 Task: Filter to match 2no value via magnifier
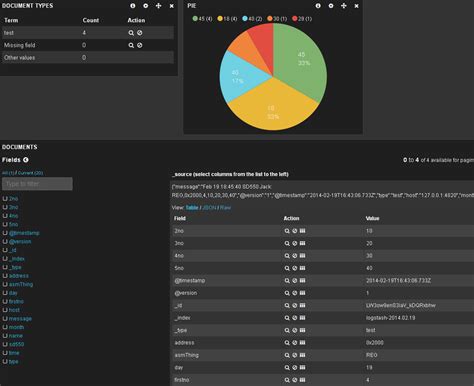click(x=287, y=231)
